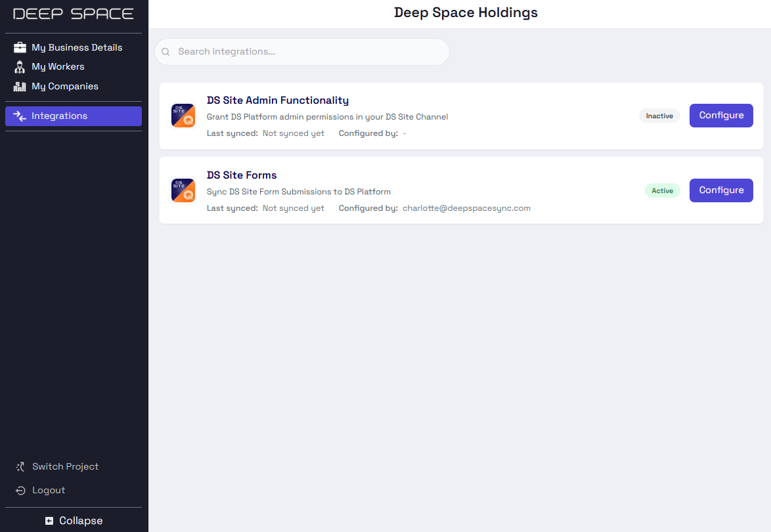Image resolution: width=771 pixels, height=532 pixels.
Task: Open My Workers page
Action: coord(74,67)
